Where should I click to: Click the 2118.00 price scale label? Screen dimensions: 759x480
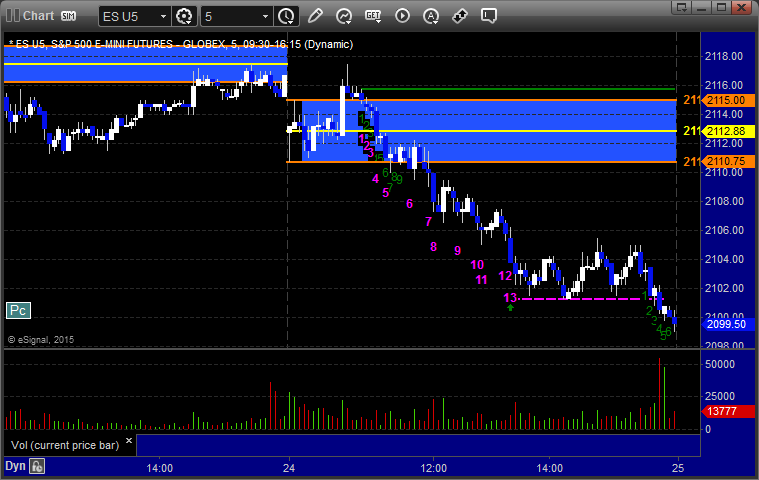724,56
